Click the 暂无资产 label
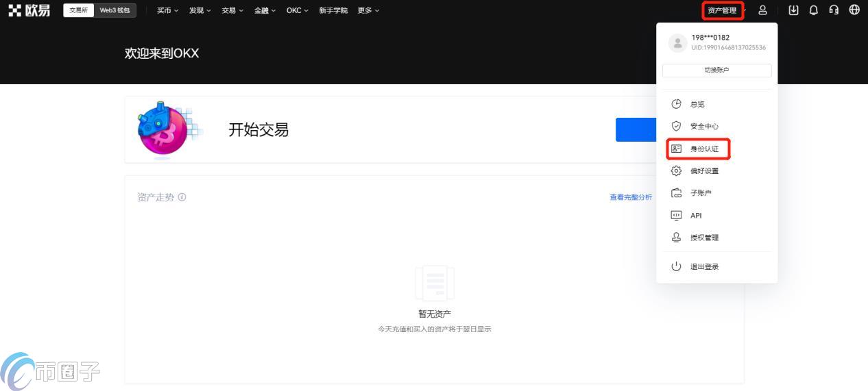 pos(435,314)
